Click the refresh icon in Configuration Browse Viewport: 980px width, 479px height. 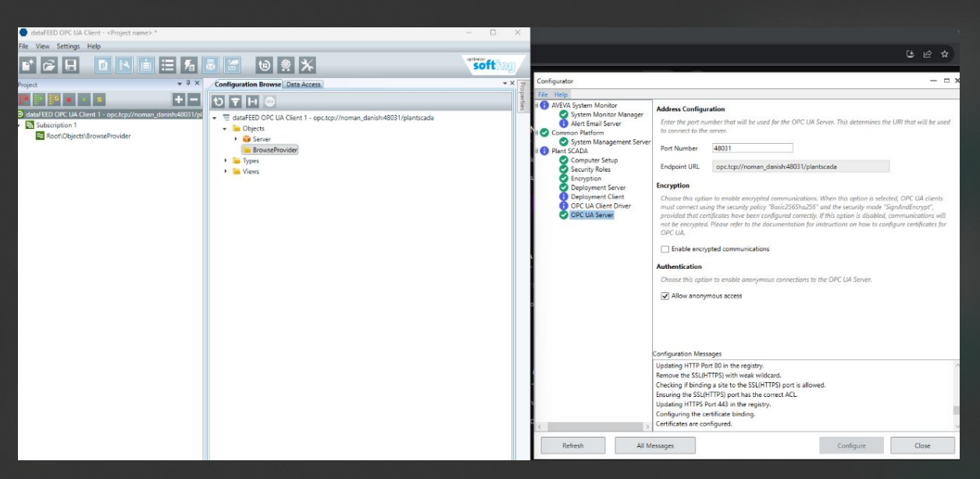click(218, 102)
